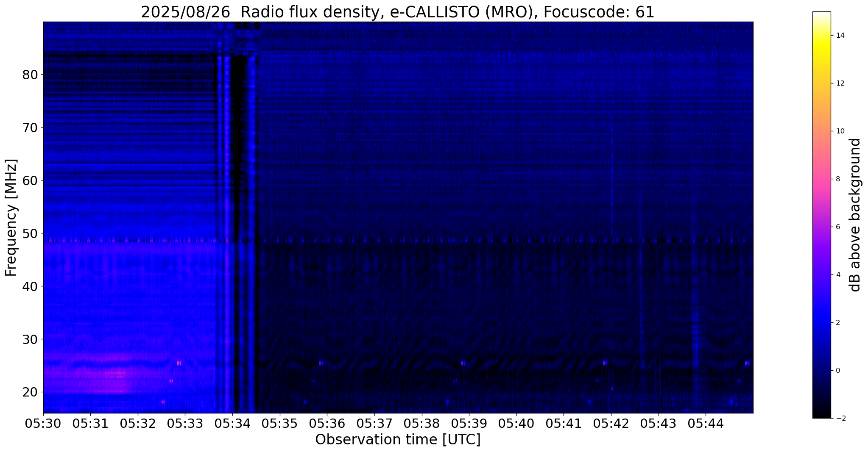The width and height of the screenshot is (868, 452).
Task: Click the 05:42 time tick label
Action: [x=611, y=423]
